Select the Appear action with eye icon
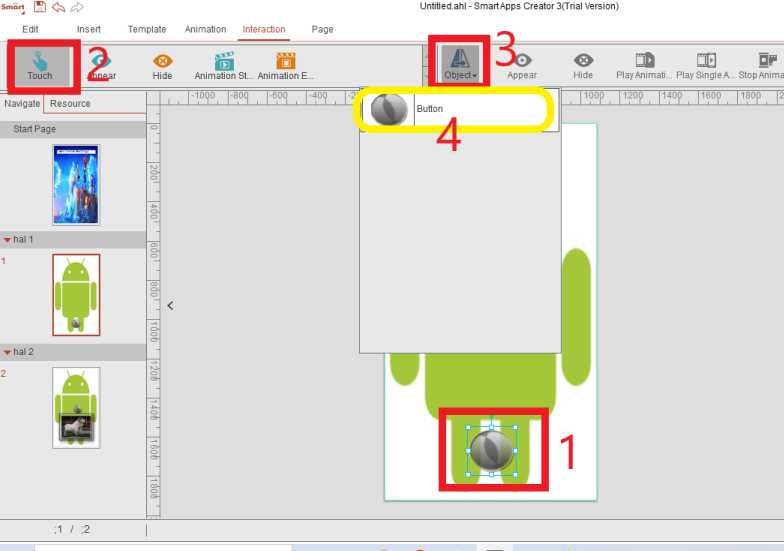The height and width of the screenshot is (551, 784). 522,67
